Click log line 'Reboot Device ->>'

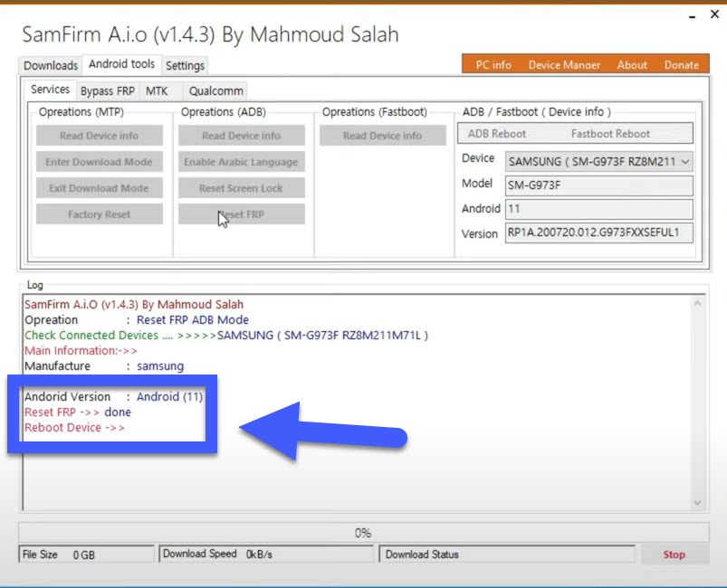click(x=74, y=427)
